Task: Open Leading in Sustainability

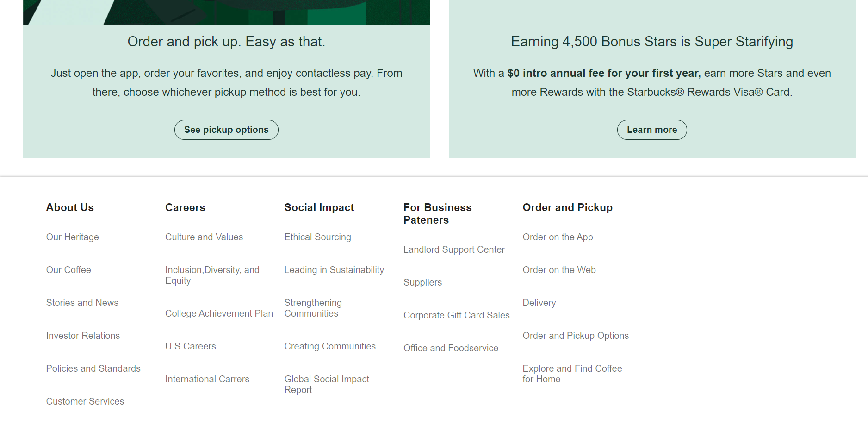Action: [334, 270]
